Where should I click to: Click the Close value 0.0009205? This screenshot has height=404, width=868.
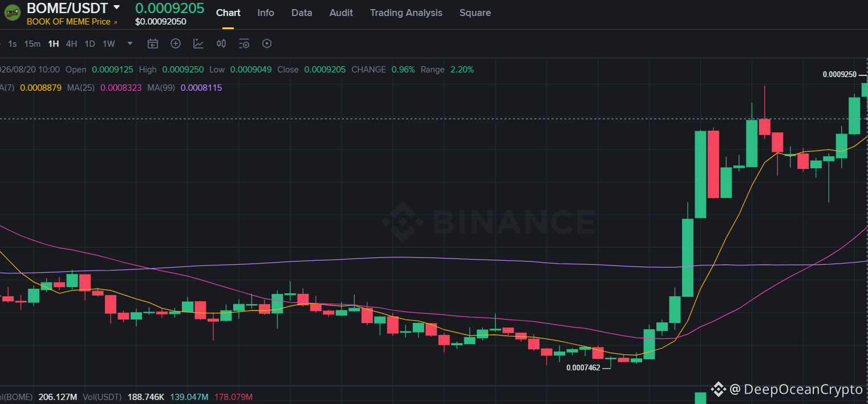click(x=325, y=70)
